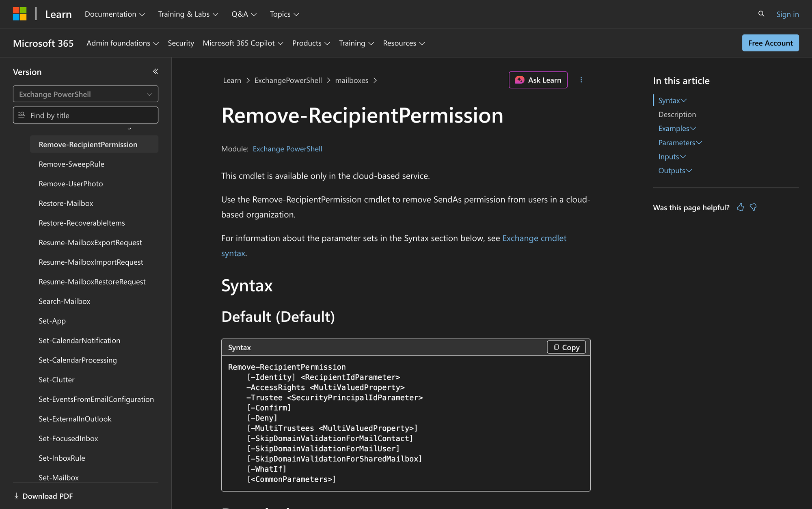Click the thumbs down feedback icon
This screenshot has width=812, height=509.
pyautogui.click(x=754, y=207)
